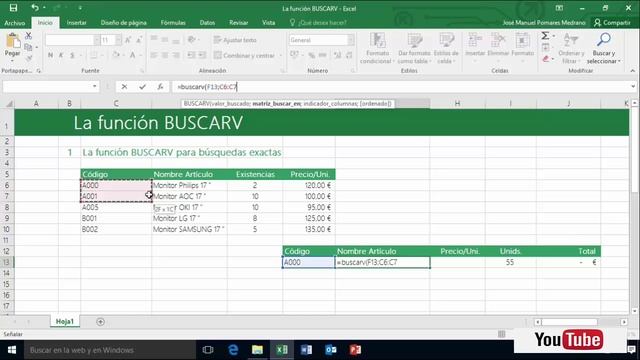The image size is (640, 360).
Task: Cancel formula entry with X icon
Action: tap(124, 87)
